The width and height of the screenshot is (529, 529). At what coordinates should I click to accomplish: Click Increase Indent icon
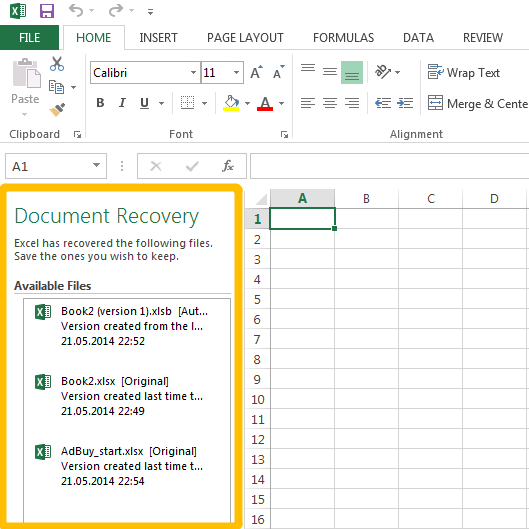(405, 103)
